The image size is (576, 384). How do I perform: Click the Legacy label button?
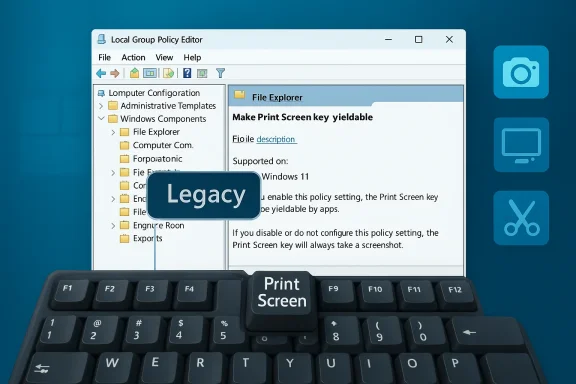(204, 195)
